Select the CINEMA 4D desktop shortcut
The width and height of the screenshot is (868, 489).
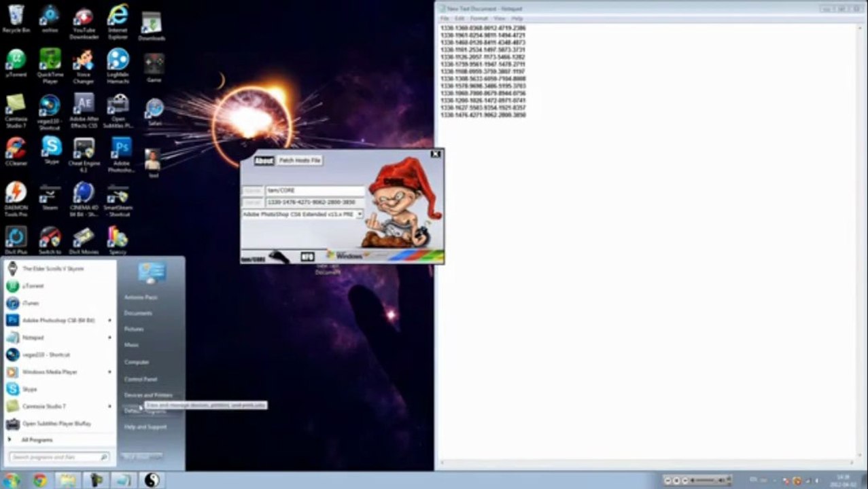coord(84,198)
